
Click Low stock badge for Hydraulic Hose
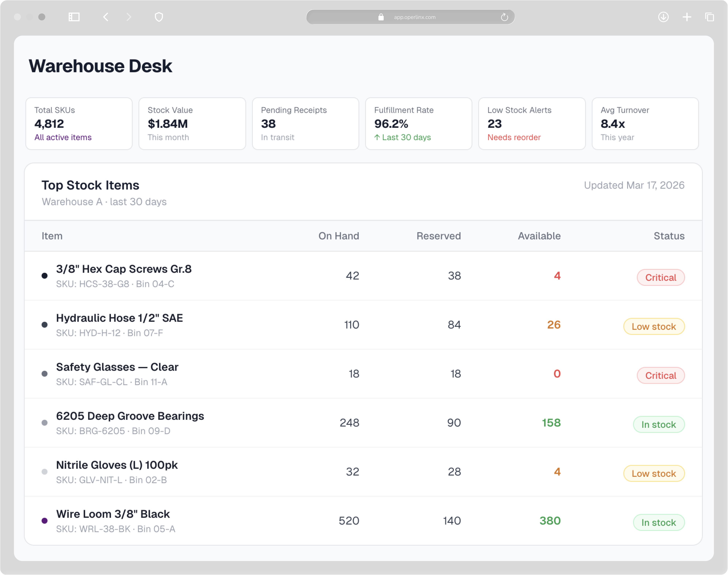(653, 327)
